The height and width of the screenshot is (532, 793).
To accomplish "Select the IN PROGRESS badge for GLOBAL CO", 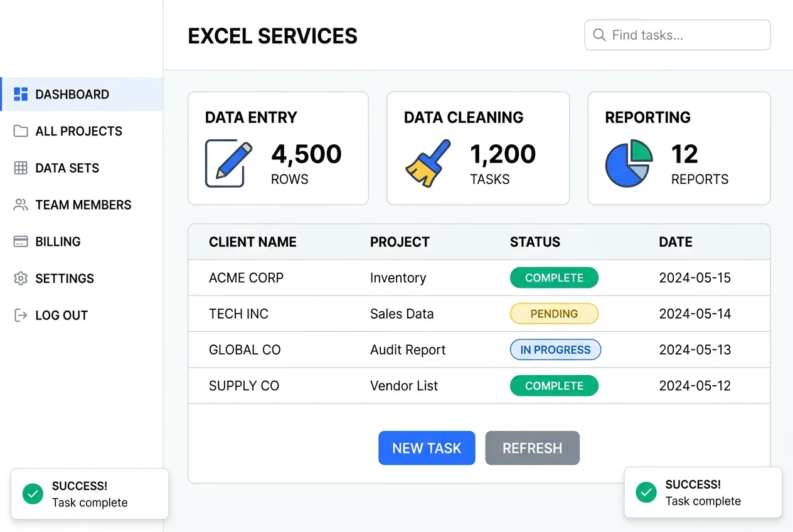I will click(555, 349).
